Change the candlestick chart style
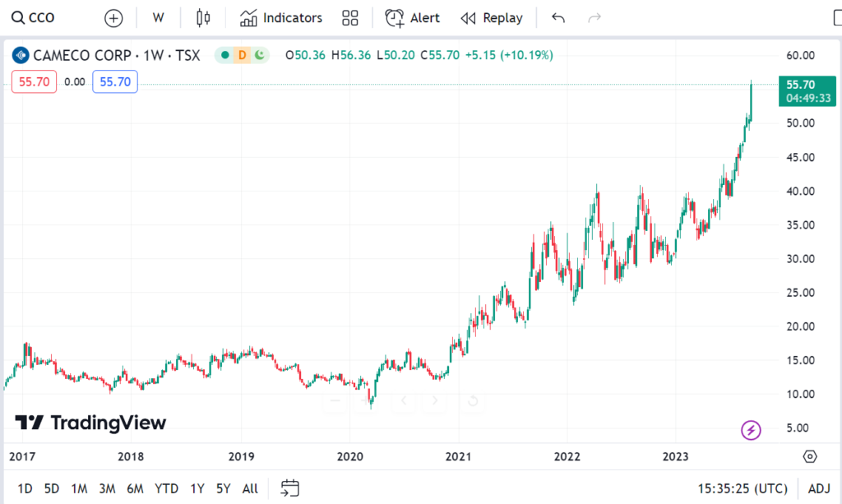The height and width of the screenshot is (504, 842). tap(203, 18)
